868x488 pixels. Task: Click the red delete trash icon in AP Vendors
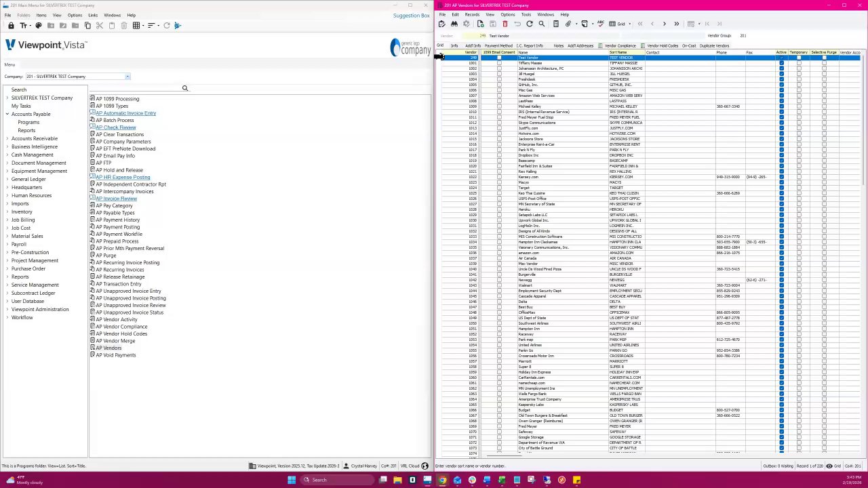505,24
